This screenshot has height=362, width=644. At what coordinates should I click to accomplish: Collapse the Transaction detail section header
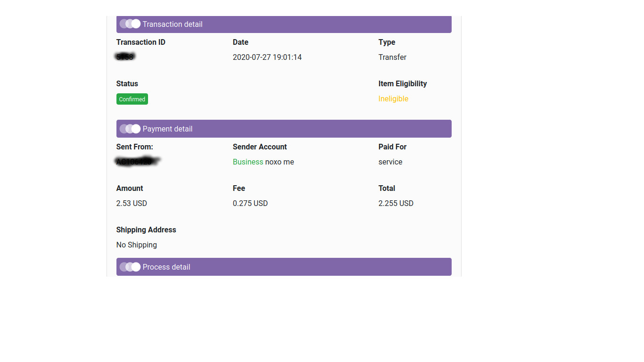click(x=284, y=24)
